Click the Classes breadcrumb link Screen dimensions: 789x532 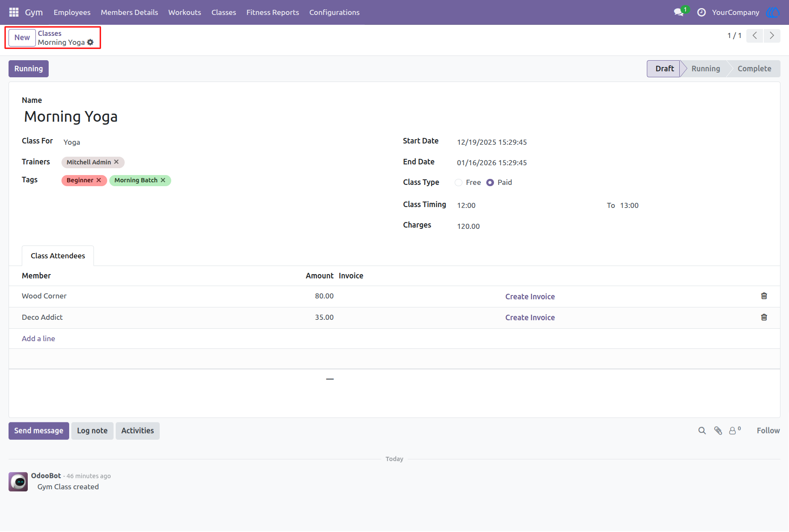click(x=50, y=33)
